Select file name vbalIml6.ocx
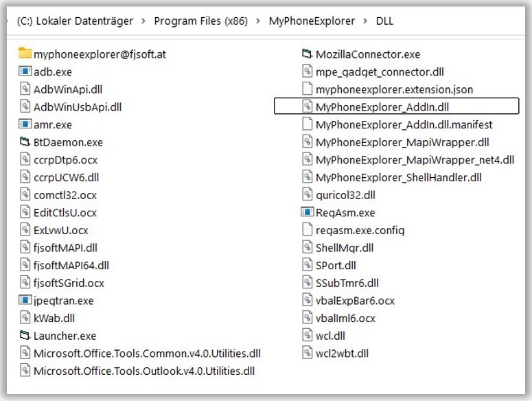Viewport: 532px width, 401px height. click(x=345, y=318)
